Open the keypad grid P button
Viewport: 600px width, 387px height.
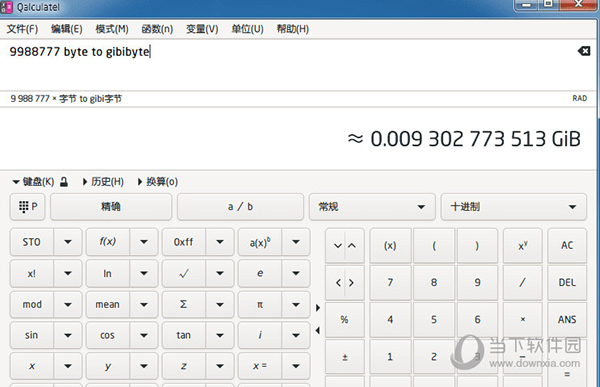pyautogui.click(x=28, y=207)
